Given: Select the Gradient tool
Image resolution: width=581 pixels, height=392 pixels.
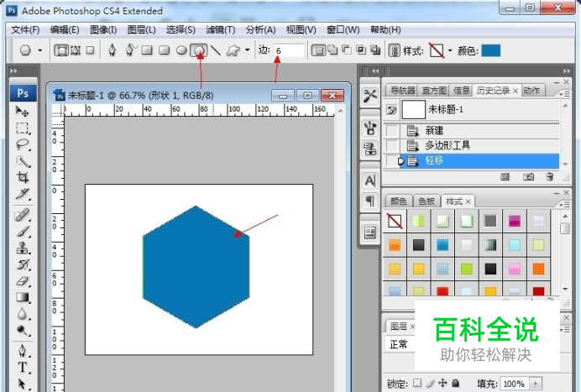Looking at the screenshot, I should (x=23, y=297).
